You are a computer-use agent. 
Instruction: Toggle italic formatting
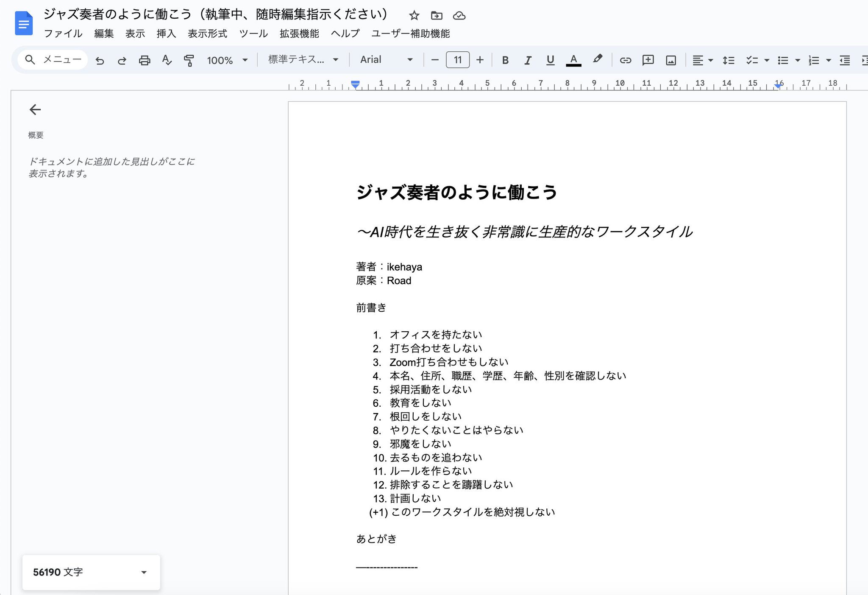(x=528, y=60)
